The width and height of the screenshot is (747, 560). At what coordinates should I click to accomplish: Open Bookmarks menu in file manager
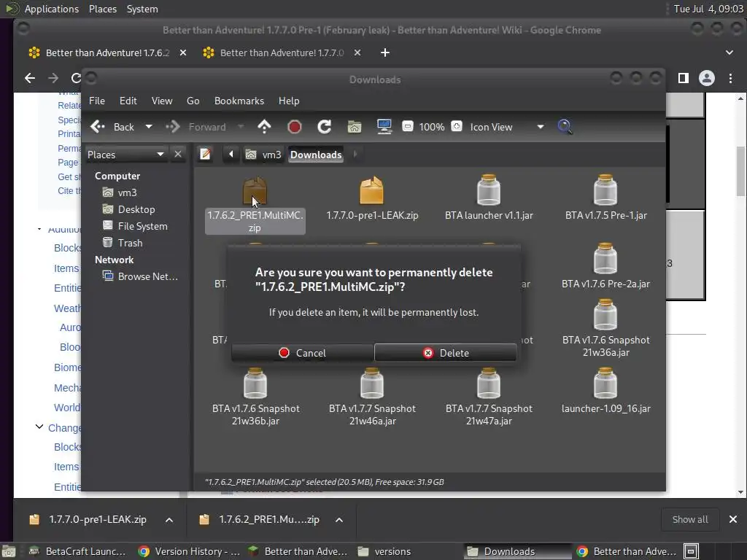coord(239,101)
